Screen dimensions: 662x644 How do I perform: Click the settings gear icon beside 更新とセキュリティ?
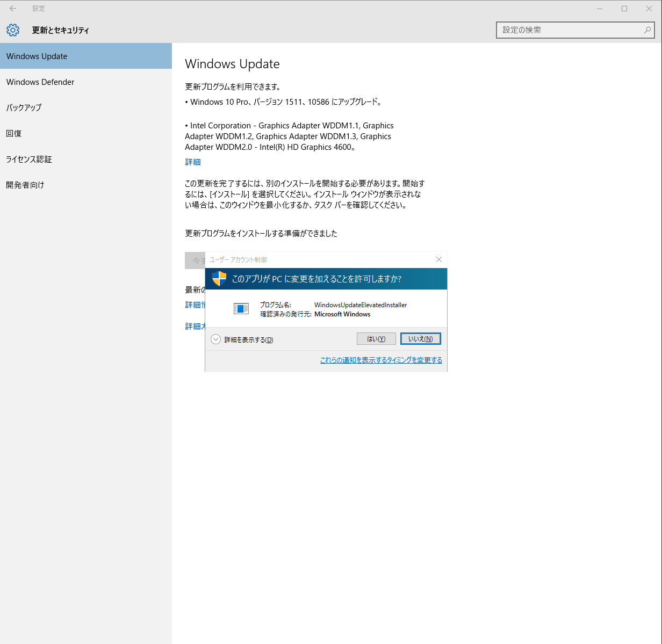13,30
